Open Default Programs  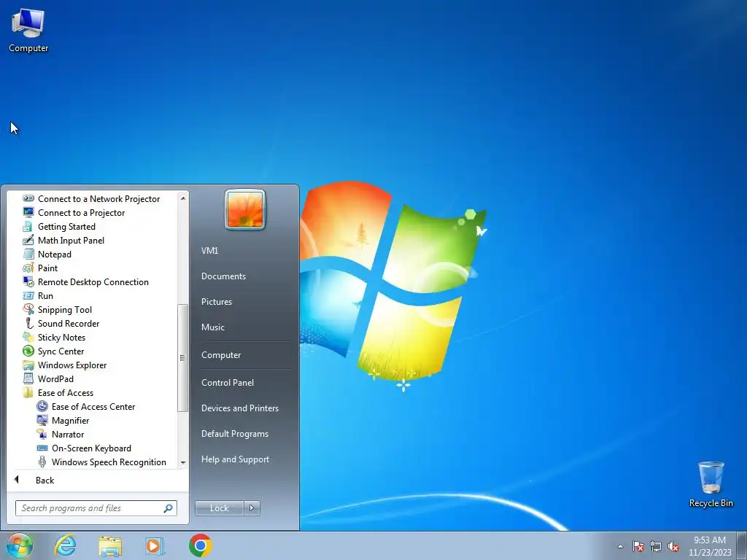235,434
